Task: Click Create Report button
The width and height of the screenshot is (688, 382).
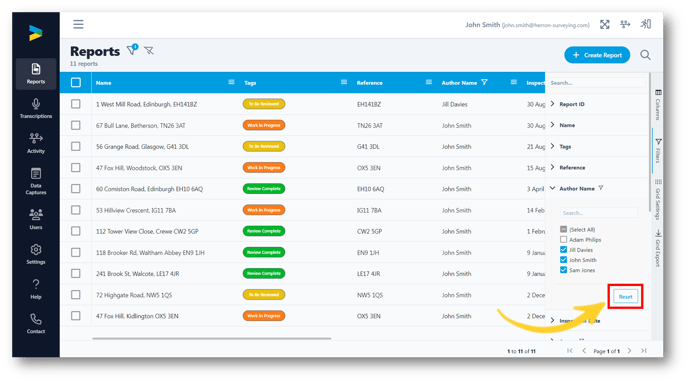Action: coord(597,55)
